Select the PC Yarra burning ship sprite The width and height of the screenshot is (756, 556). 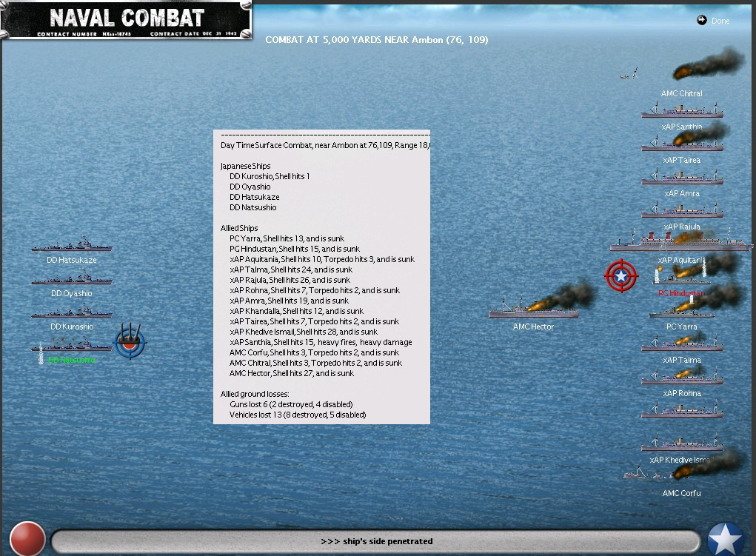(680, 309)
